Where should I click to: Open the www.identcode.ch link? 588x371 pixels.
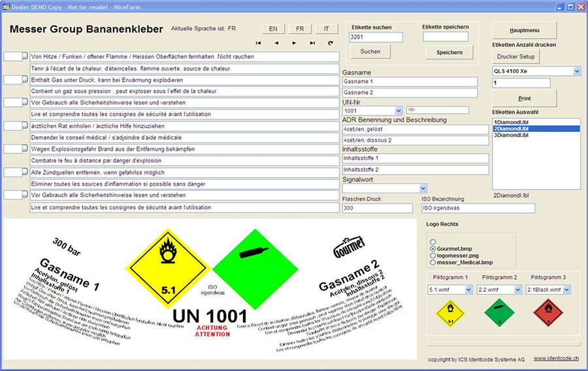coord(556,359)
